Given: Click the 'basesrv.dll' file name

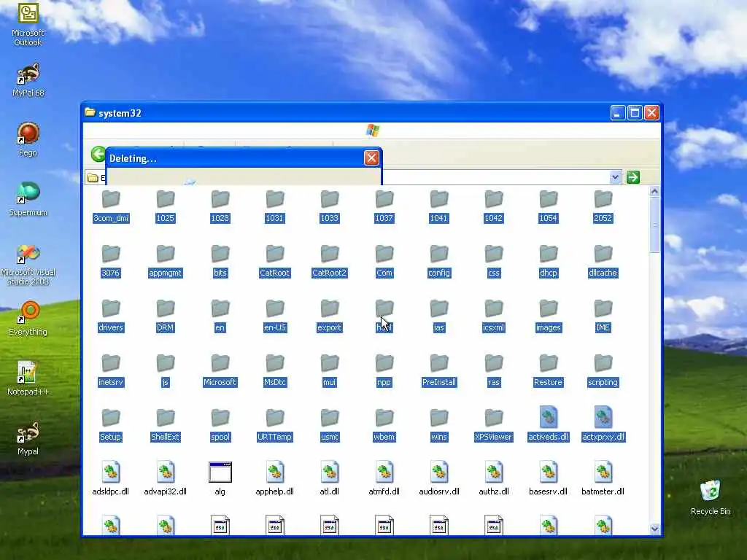Looking at the screenshot, I should (549, 491).
